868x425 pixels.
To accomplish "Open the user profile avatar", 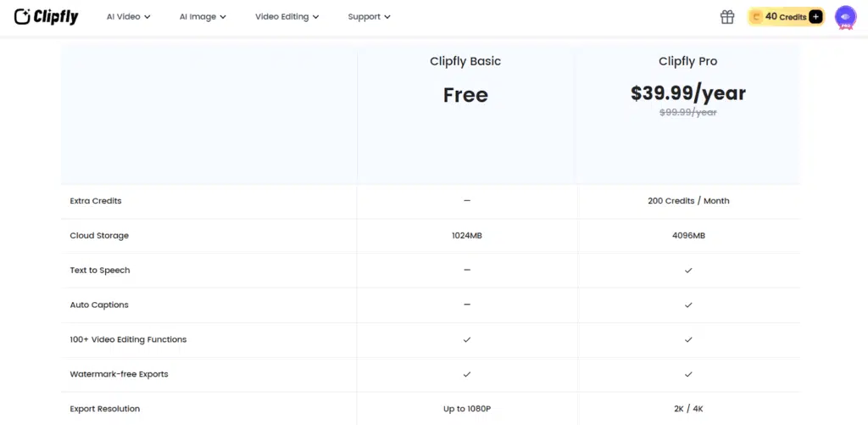I will coord(845,17).
